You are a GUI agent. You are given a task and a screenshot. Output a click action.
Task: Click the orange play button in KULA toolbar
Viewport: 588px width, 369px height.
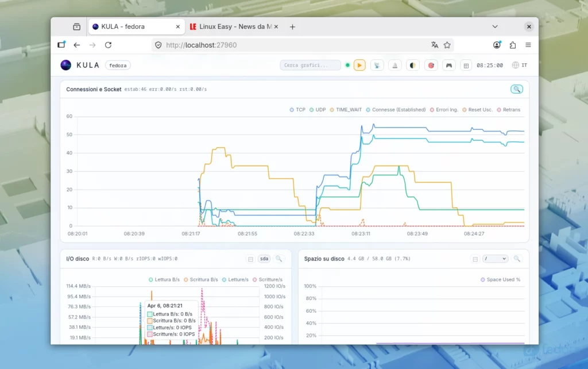click(x=359, y=66)
